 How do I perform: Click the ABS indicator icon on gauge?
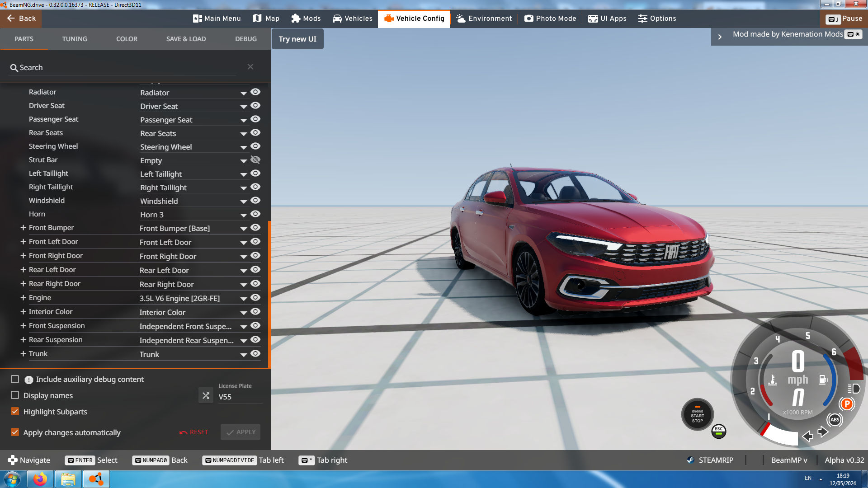click(835, 420)
